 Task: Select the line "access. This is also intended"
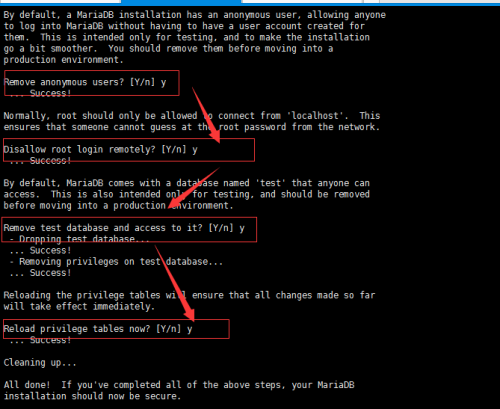point(187,194)
